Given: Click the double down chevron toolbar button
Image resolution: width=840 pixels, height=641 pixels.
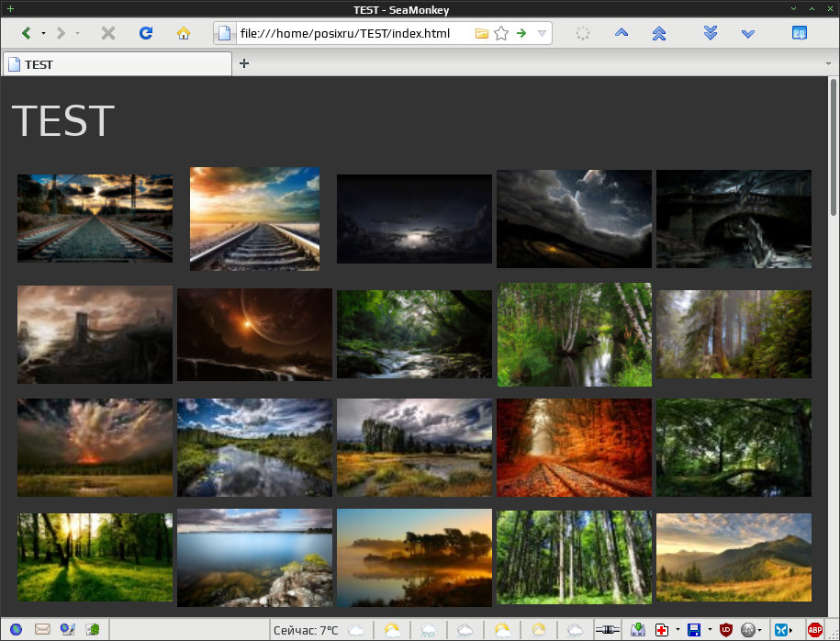Looking at the screenshot, I should (x=711, y=33).
